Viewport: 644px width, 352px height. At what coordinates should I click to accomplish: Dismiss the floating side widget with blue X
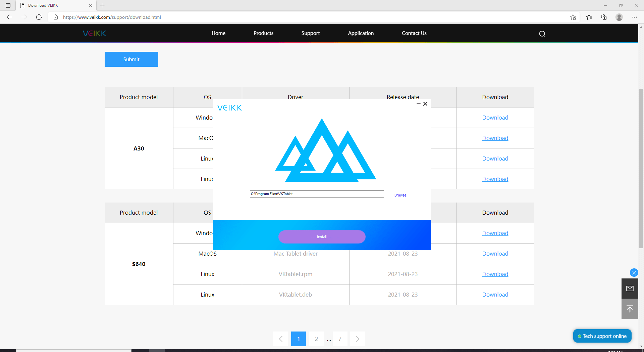[x=634, y=272]
